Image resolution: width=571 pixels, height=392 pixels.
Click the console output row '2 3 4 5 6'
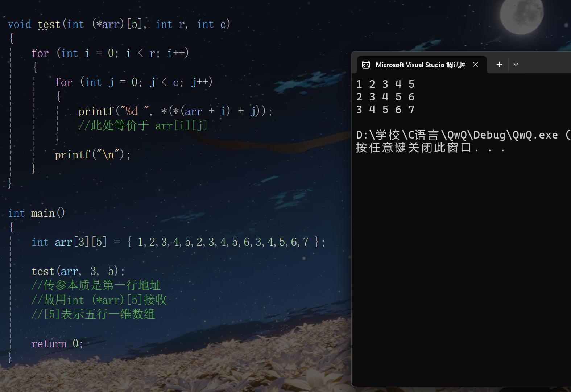click(385, 97)
